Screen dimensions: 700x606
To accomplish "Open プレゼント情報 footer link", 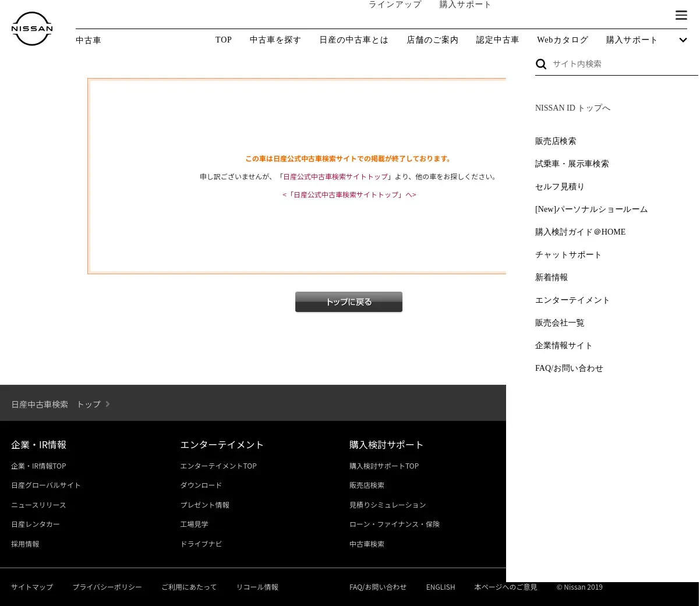I will coord(205,505).
